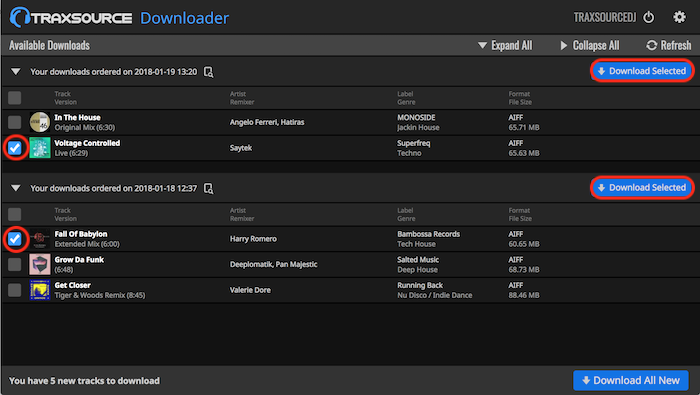The image size is (700, 395).
Task: Click the TRAXSOURCEDJ username
Action: [x=604, y=17]
